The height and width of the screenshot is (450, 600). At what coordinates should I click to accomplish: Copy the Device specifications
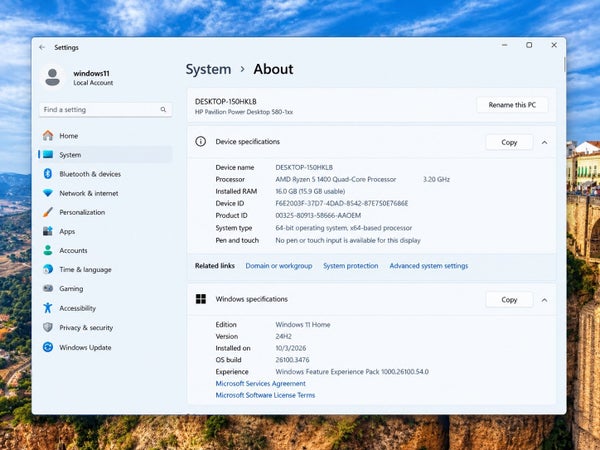(509, 142)
